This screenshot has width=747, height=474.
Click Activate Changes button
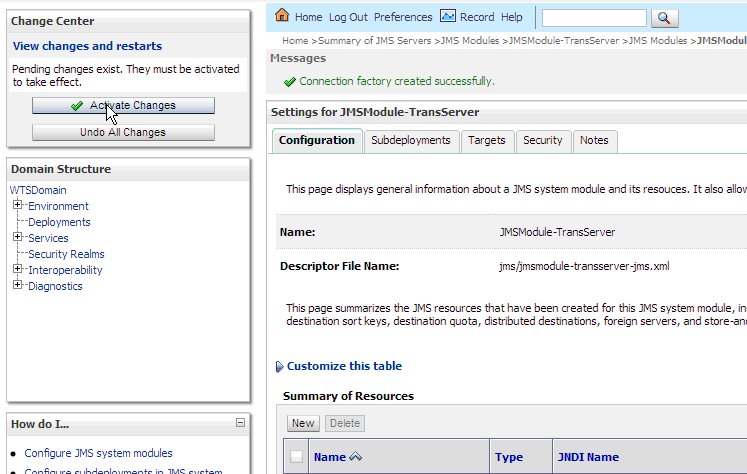coord(123,105)
